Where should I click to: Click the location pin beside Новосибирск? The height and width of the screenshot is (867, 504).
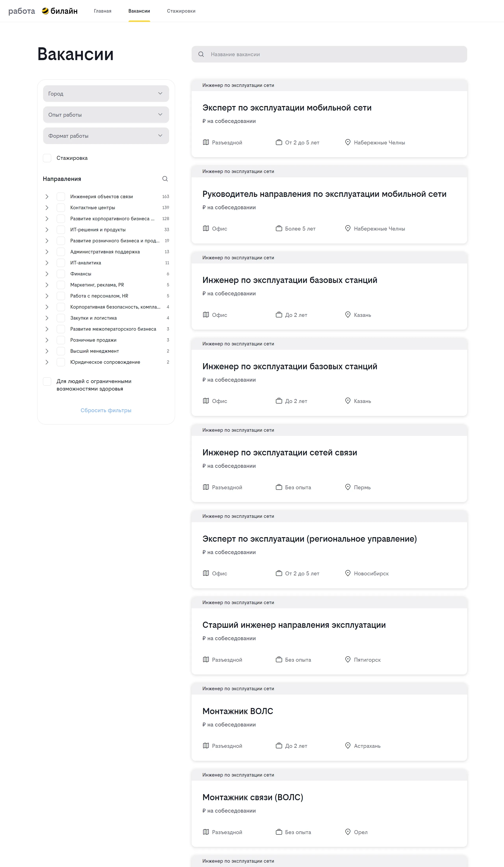coord(347,573)
